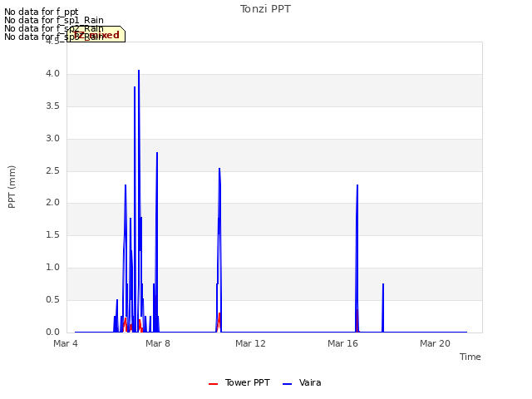This screenshot has width=532, height=399.
Task: Click the 1.5 y-axis tick label
Action: pos(52,234)
